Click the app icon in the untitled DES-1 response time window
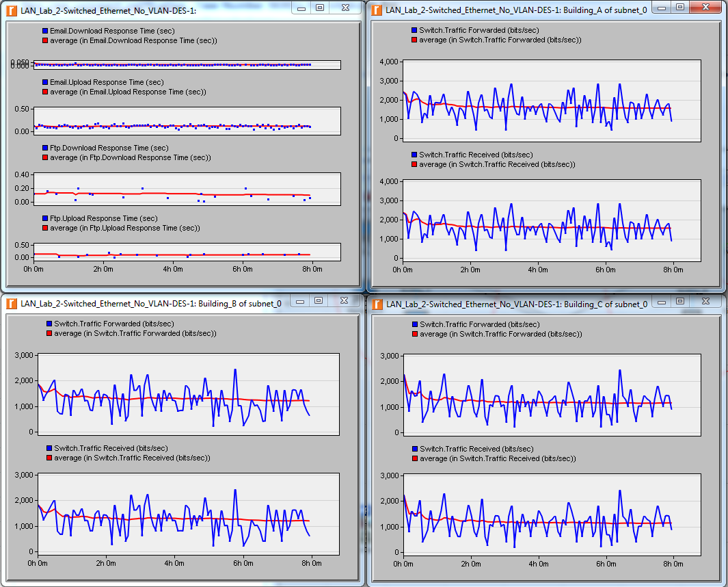The width and height of the screenshot is (728, 587). coord(12,11)
